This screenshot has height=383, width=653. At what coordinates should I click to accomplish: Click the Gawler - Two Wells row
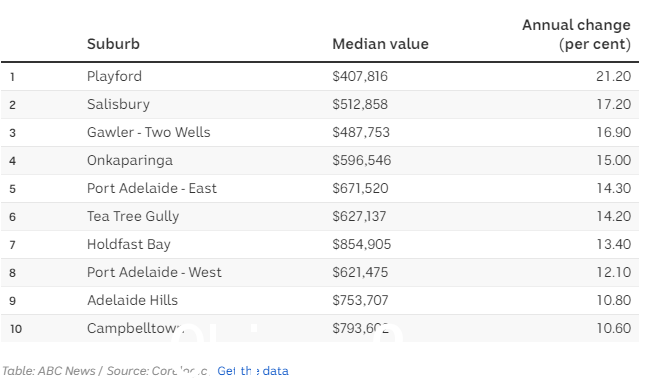point(320,132)
